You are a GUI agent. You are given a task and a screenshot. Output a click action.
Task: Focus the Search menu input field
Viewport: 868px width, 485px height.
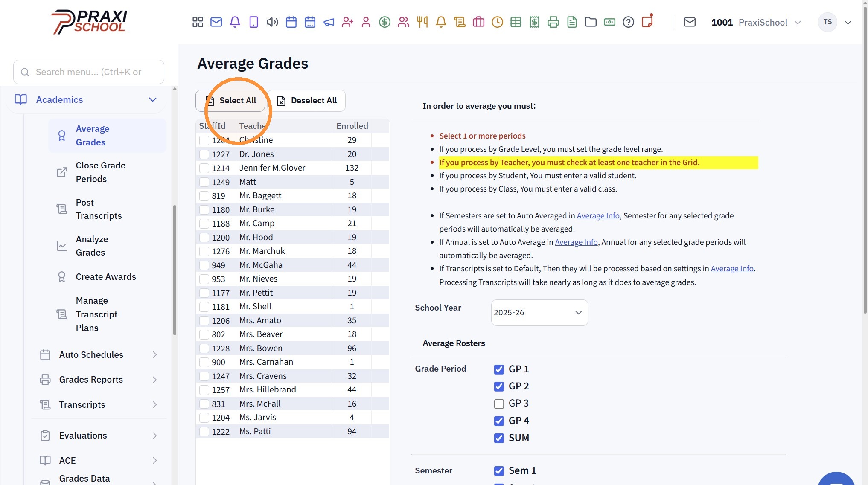(x=89, y=72)
